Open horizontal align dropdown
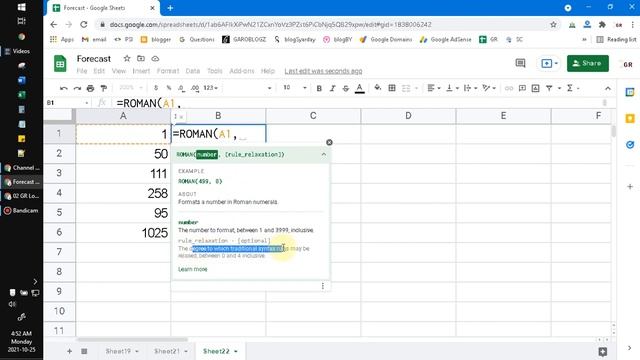 [x=433, y=88]
